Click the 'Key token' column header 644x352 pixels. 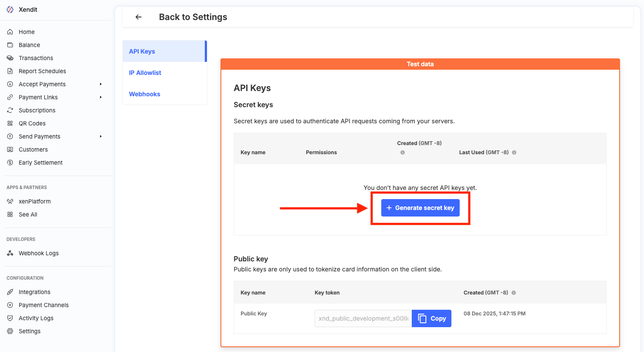tap(327, 293)
